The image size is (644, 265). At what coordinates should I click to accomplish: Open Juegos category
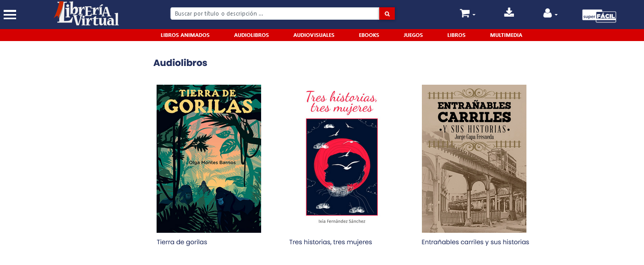tap(413, 35)
